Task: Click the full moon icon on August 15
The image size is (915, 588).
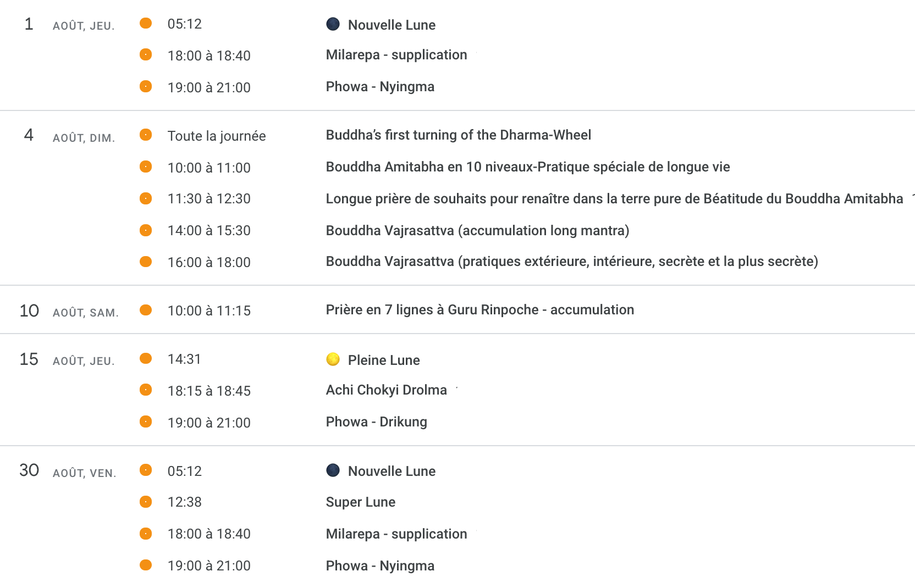Action: (x=333, y=359)
